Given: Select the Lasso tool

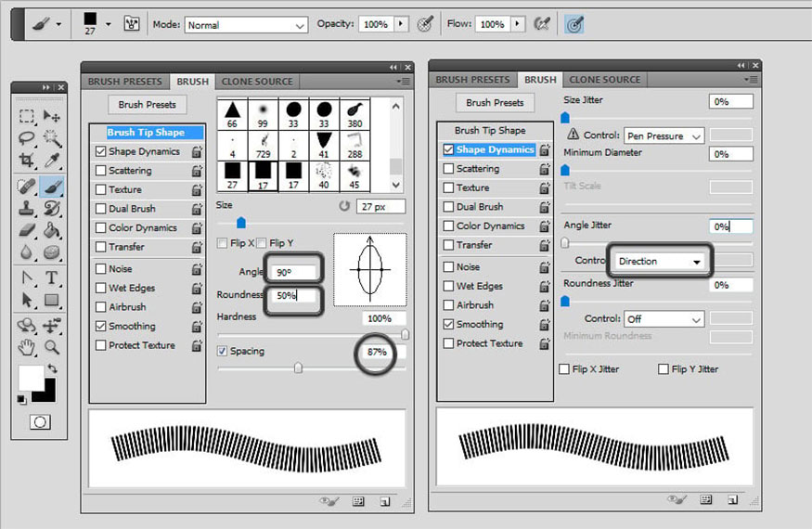Looking at the screenshot, I should (27, 138).
